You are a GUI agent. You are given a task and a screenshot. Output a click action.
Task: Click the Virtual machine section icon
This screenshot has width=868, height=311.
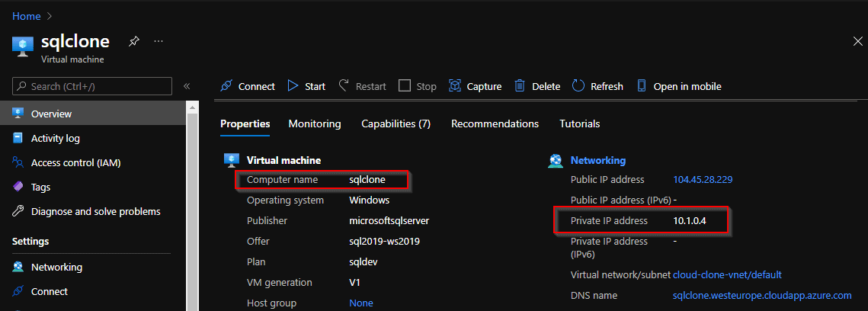click(x=232, y=161)
